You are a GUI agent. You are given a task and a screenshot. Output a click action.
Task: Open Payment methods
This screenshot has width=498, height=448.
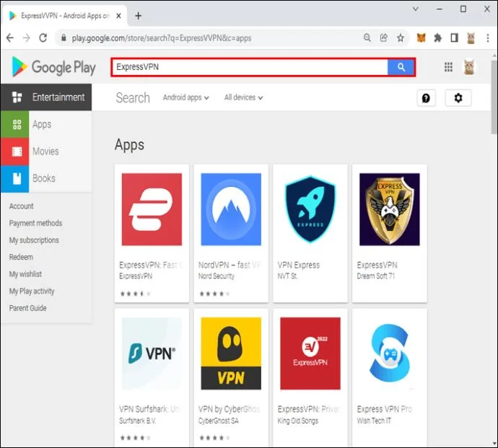[35, 223]
